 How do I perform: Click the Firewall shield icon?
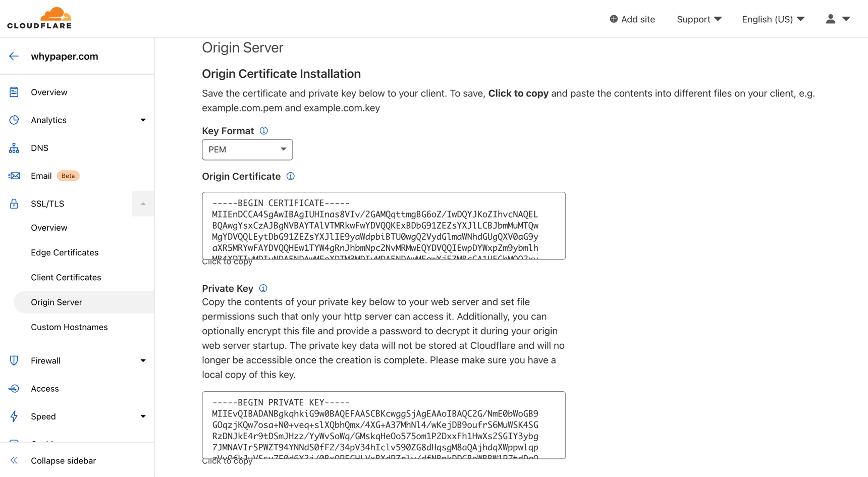[14, 360]
